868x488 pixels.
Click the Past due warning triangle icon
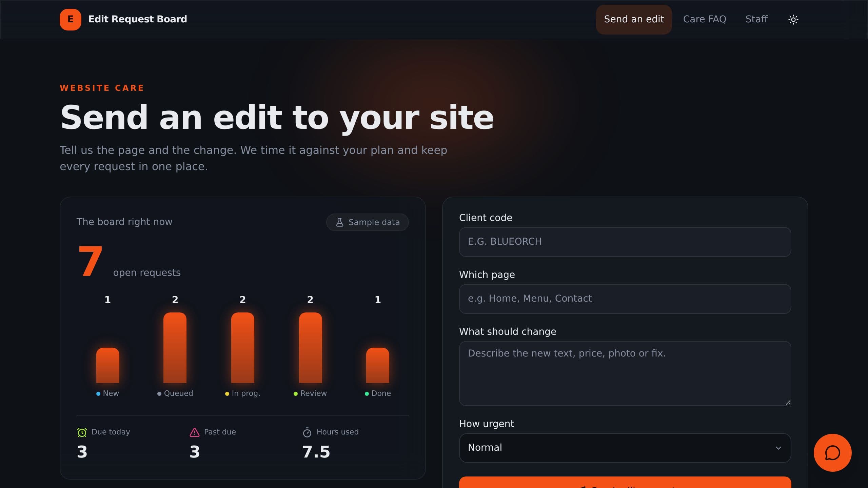[194, 432]
